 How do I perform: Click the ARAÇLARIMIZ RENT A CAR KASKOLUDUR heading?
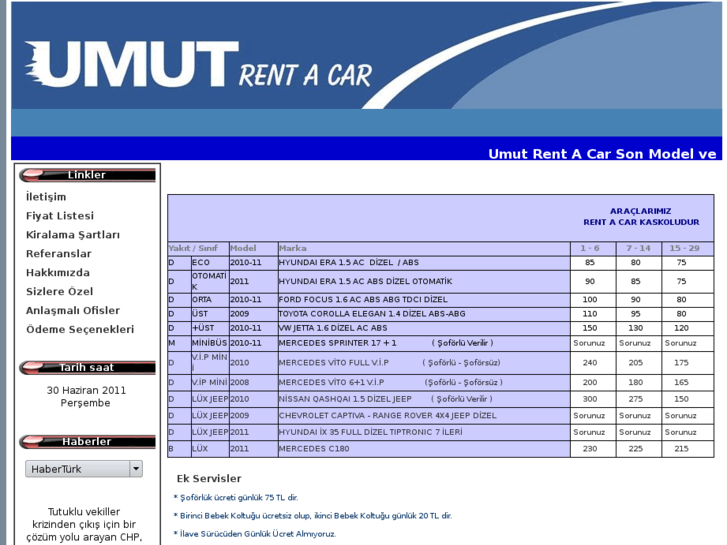(641, 217)
